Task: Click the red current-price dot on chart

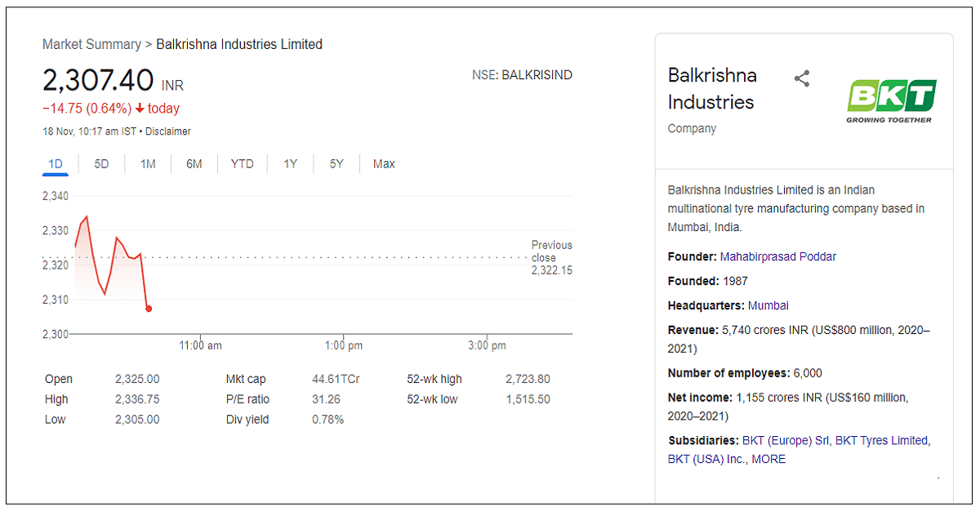Action: coord(149,309)
